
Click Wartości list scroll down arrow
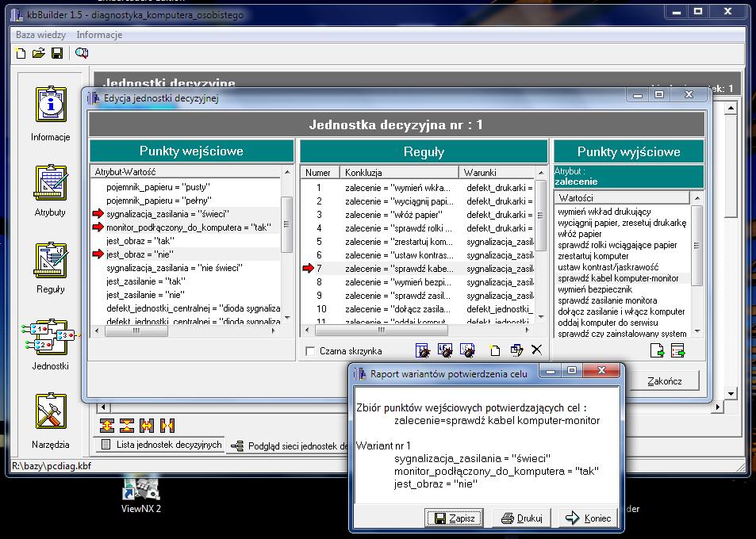[697, 332]
